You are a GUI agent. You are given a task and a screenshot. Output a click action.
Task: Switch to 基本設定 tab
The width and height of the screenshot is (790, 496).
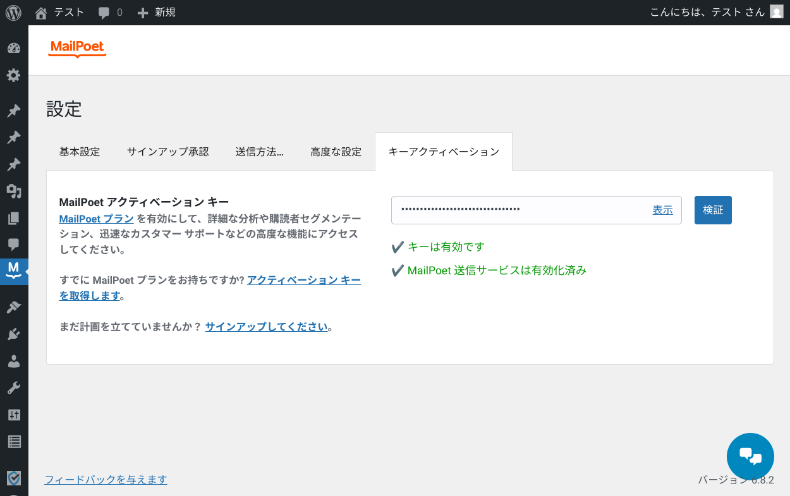click(80, 152)
